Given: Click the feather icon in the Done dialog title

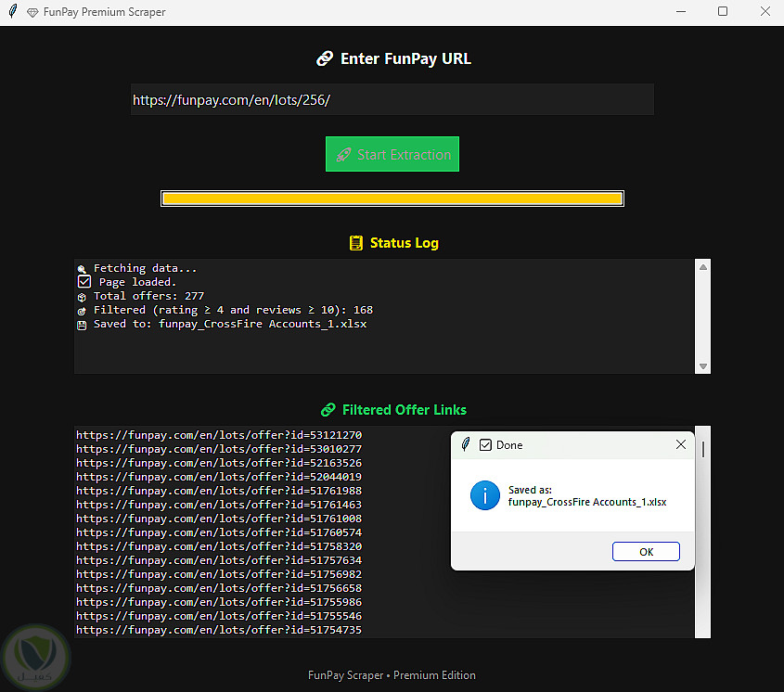Looking at the screenshot, I should coord(466,444).
